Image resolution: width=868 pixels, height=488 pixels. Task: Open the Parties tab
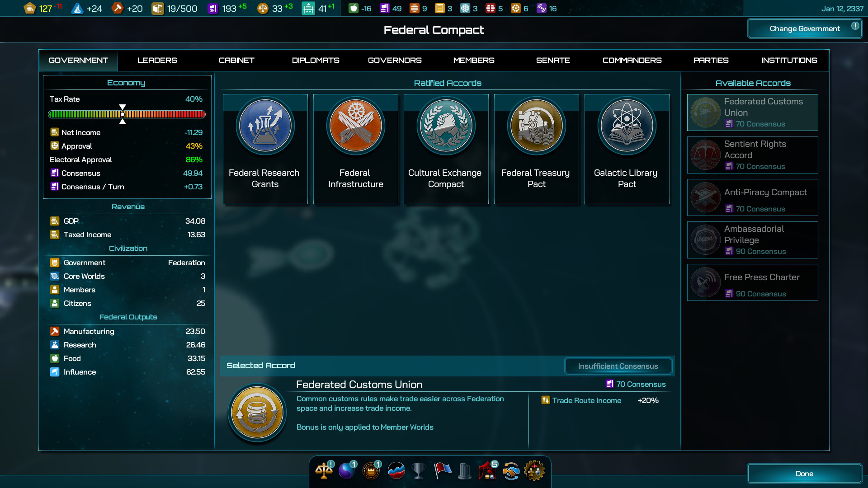[711, 60]
